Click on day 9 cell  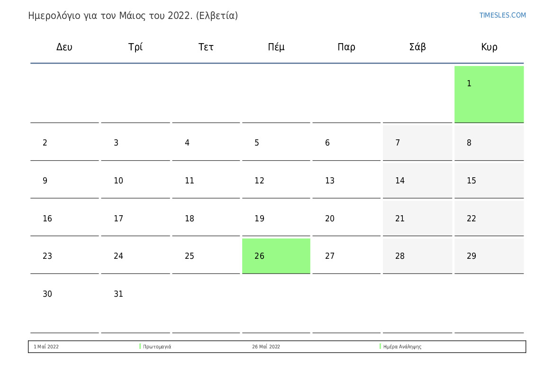64,181
